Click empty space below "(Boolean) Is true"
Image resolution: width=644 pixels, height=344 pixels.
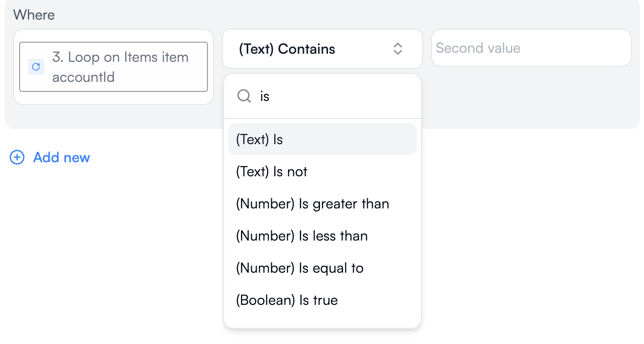pyautogui.click(x=322, y=319)
